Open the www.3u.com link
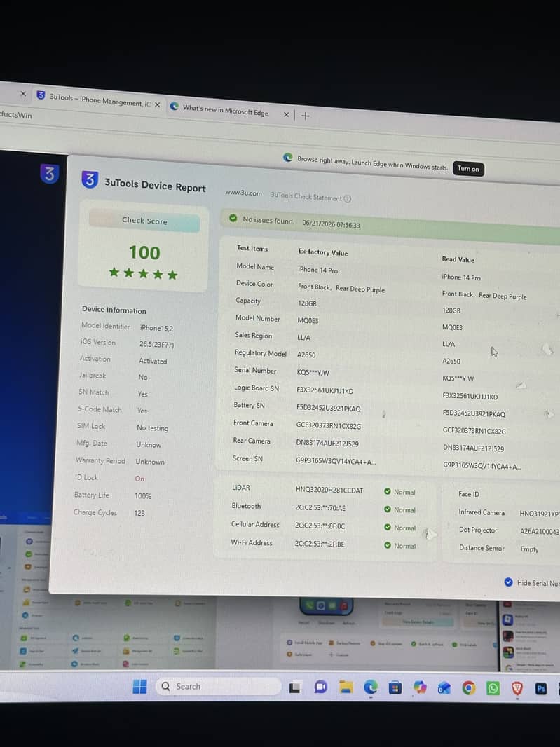560x747 pixels. (243, 193)
